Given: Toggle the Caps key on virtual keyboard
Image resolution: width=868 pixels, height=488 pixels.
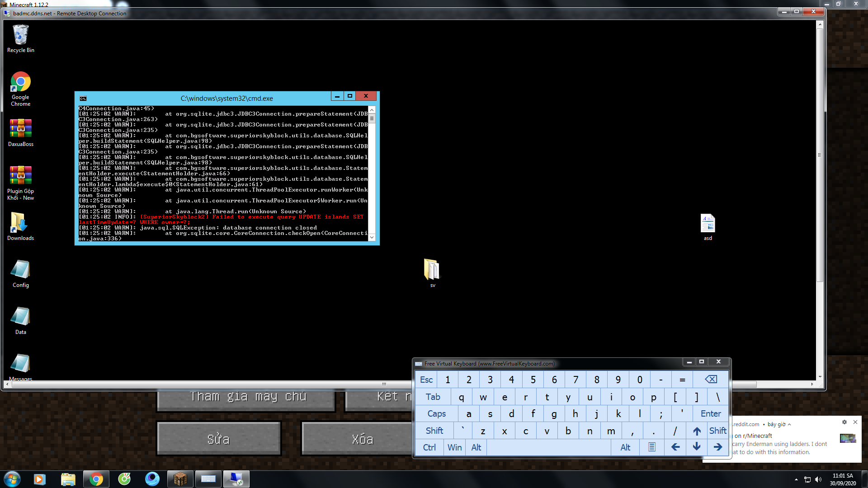Looking at the screenshot, I should 436,414.
